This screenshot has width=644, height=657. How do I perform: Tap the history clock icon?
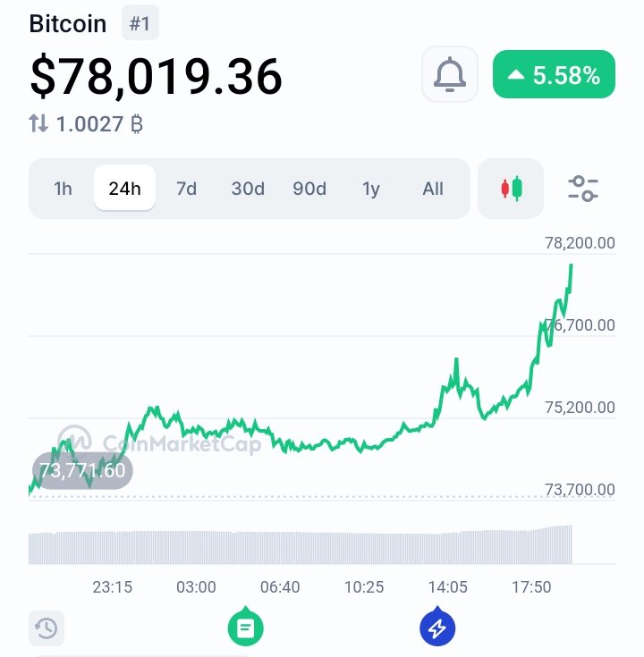tap(46, 628)
